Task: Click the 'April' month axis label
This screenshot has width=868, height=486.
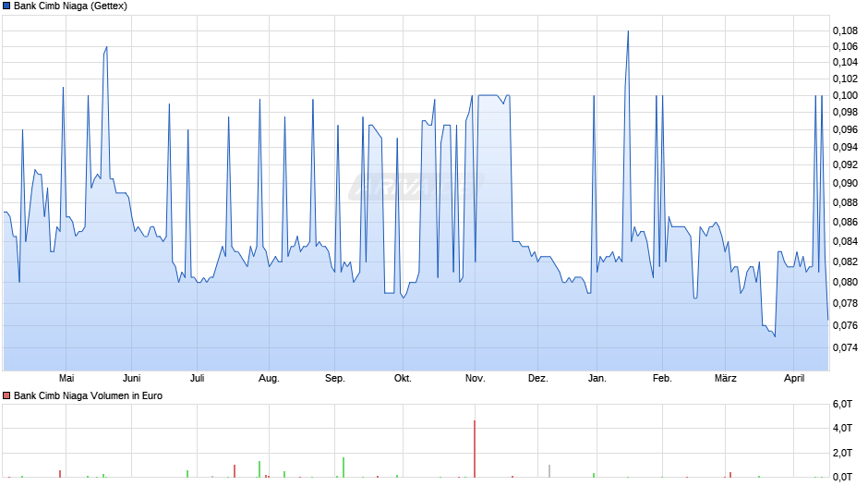Action: [794, 379]
